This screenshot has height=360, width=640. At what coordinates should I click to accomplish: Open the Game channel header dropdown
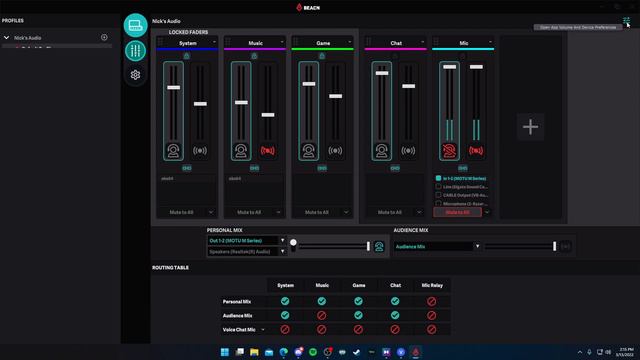tap(350, 42)
